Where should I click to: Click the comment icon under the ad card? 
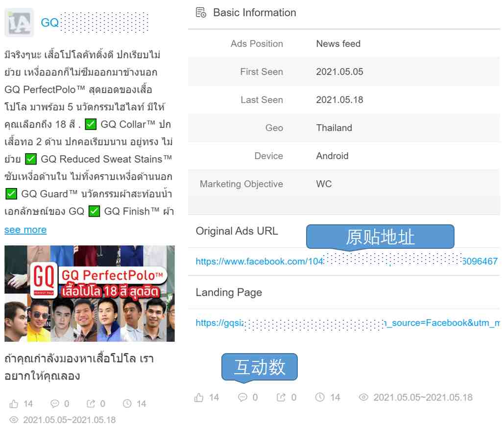point(55,404)
